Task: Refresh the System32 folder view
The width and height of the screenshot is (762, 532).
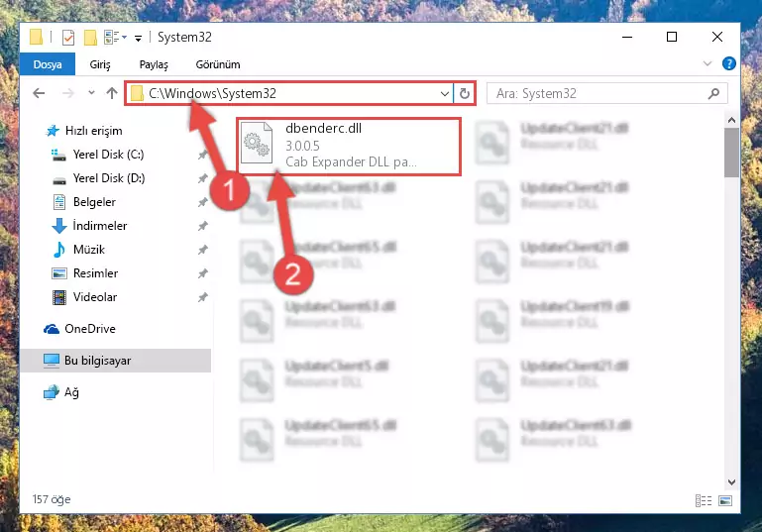Action: (x=465, y=93)
